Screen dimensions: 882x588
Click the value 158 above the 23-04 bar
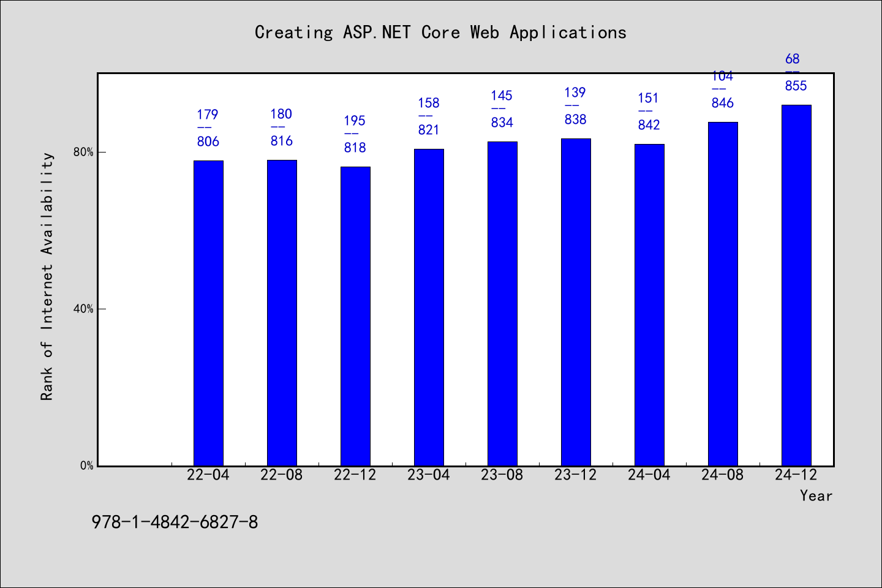click(429, 103)
